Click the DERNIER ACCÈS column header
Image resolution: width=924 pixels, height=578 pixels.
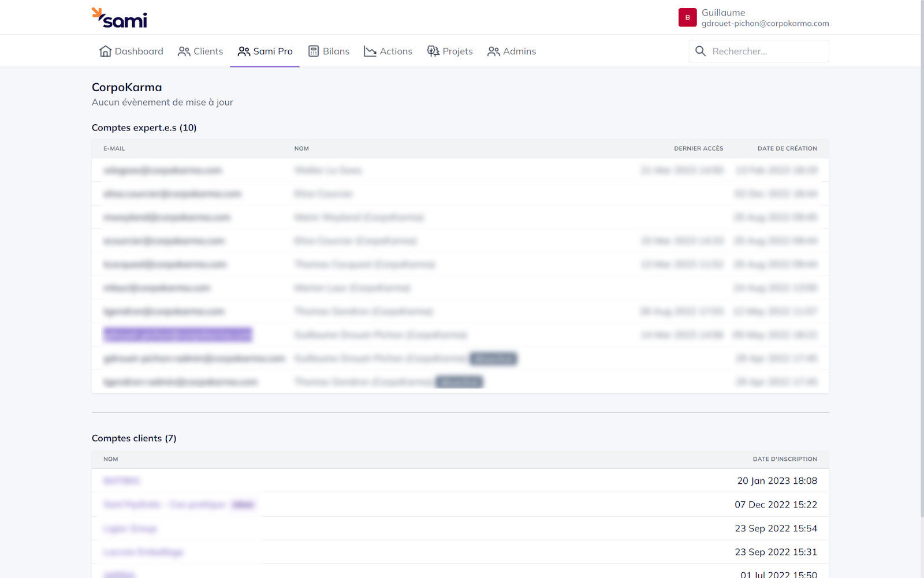coord(699,148)
